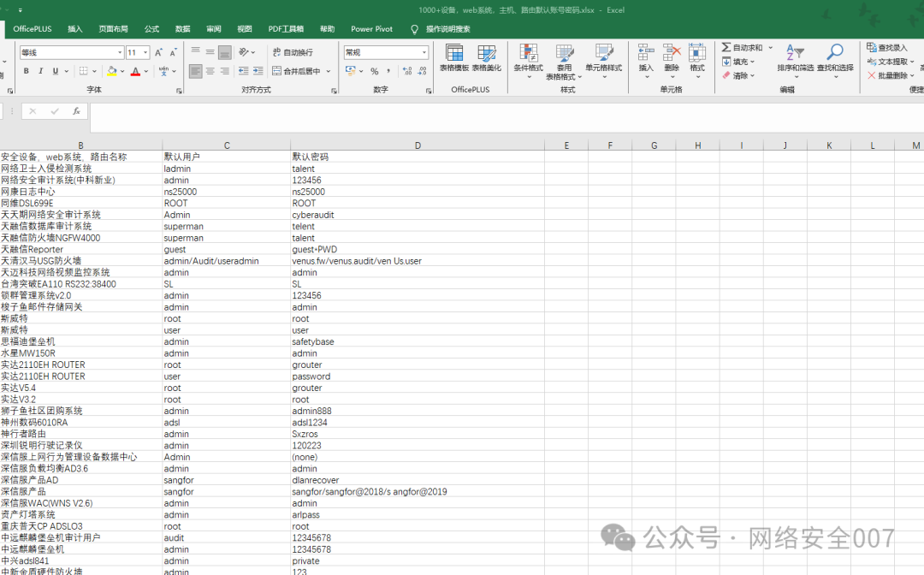Open the 数字 number dialog launcher
Image resolution: width=924 pixels, height=575 pixels.
(x=429, y=91)
